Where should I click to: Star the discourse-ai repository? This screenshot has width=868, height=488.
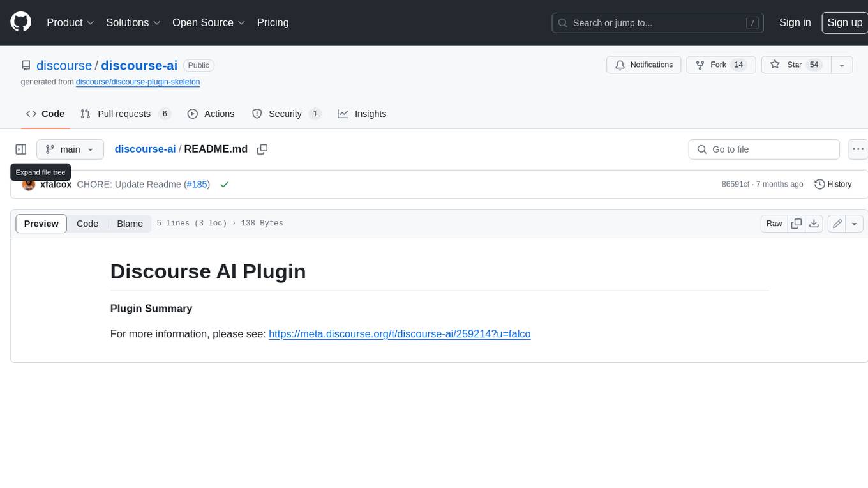click(x=796, y=65)
